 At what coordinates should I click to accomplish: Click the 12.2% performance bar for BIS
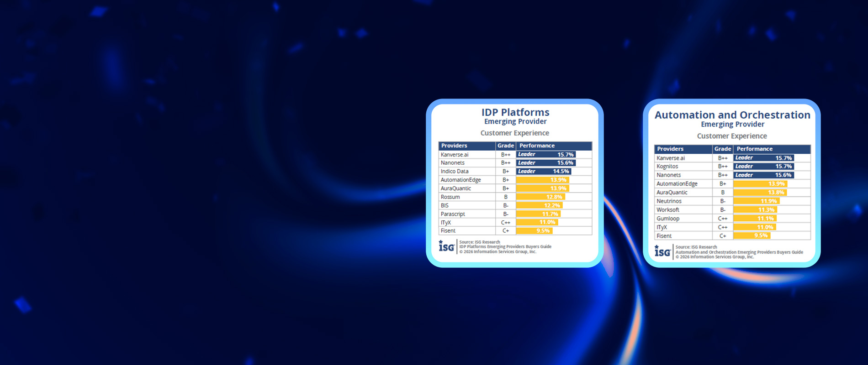coord(540,206)
